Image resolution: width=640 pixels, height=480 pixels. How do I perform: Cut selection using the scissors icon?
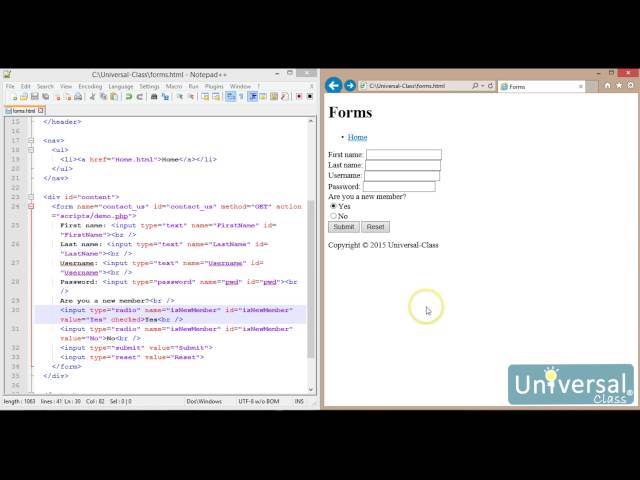coord(93,97)
